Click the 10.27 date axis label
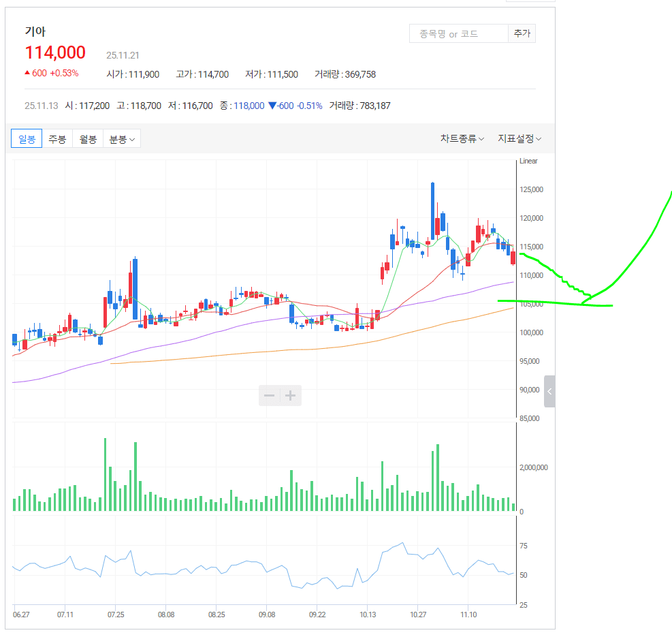 coord(418,615)
